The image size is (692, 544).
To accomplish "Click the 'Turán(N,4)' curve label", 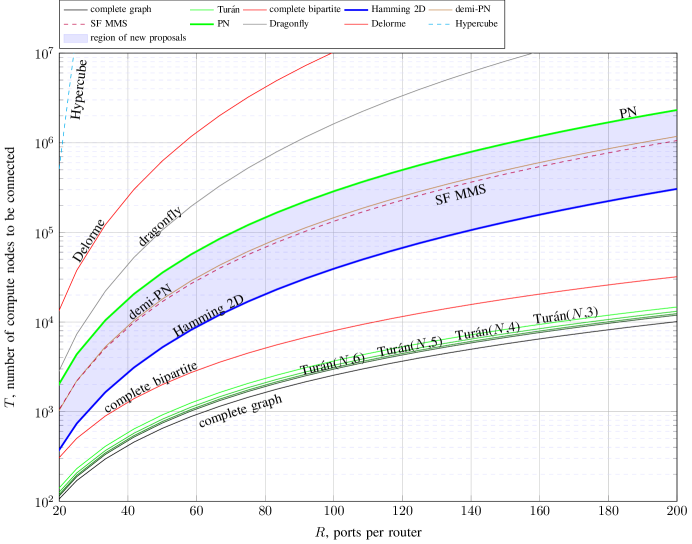I will [x=488, y=331].
